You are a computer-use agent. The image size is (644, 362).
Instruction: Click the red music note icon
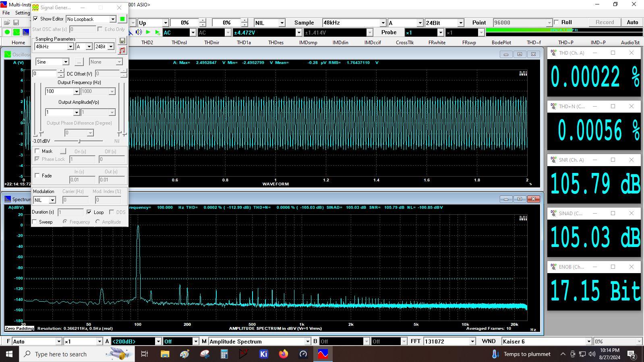[122, 50]
